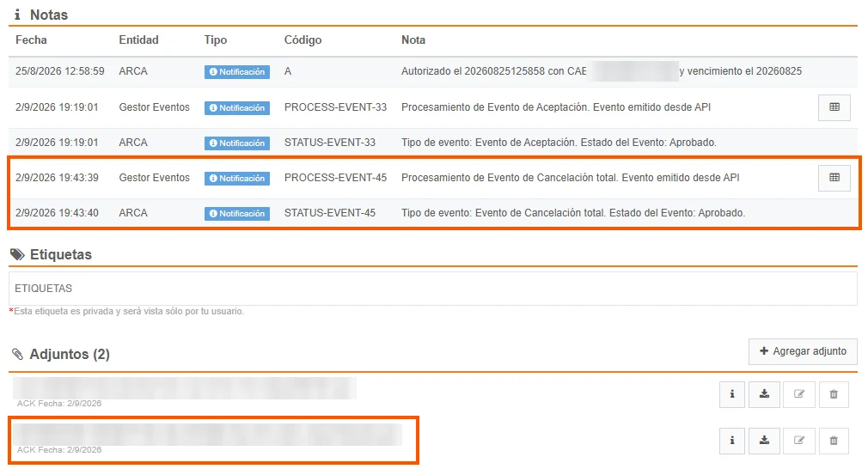Open table details for PROCESS-EVENT-33 note
The width and height of the screenshot is (868, 475).
tap(834, 107)
